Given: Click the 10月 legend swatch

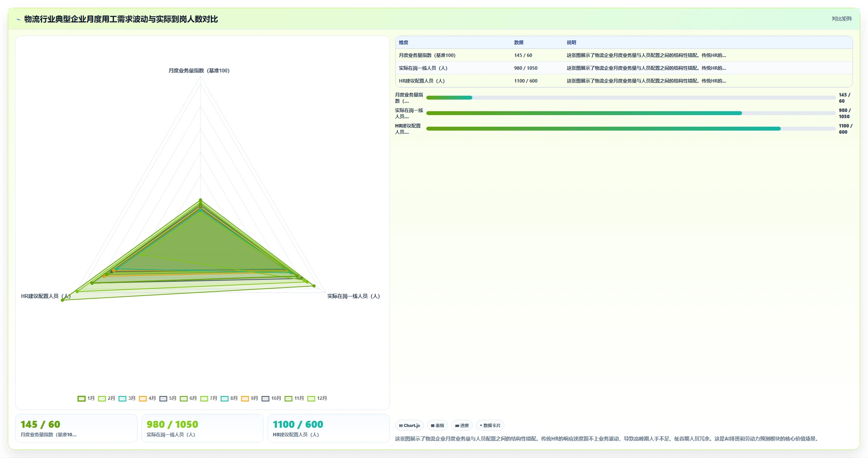Looking at the screenshot, I should 265,398.
